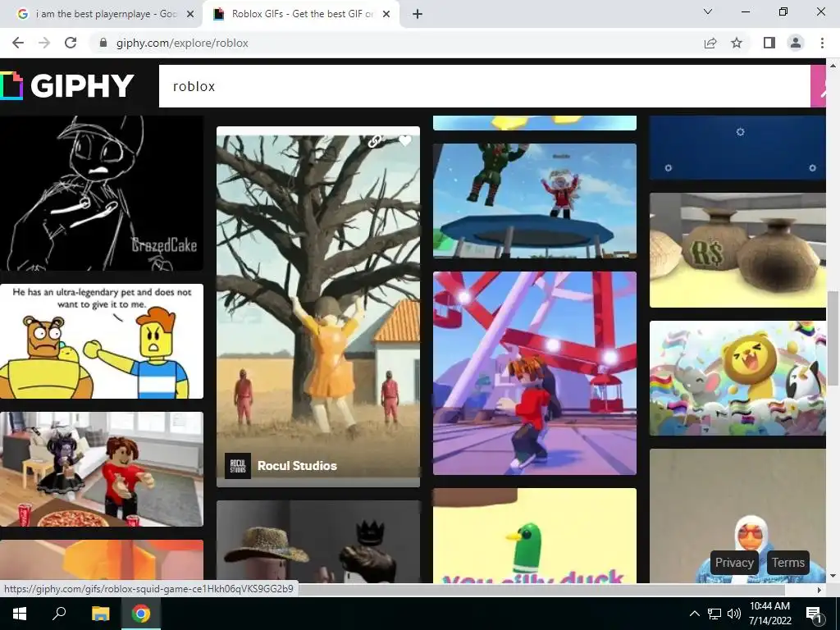Close the Roblox GIFs tab
Image resolution: width=840 pixels, height=630 pixels.
coord(386,14)
